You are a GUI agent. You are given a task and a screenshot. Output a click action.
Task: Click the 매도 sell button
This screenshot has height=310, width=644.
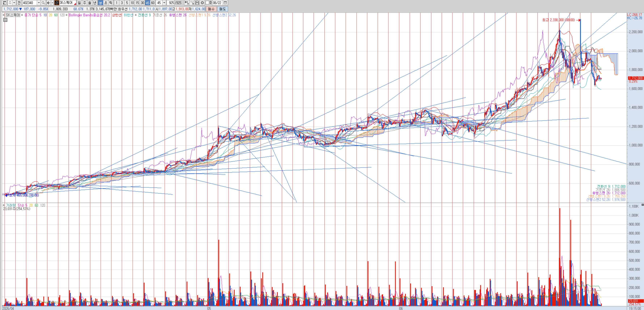click(x=223, y=9)
